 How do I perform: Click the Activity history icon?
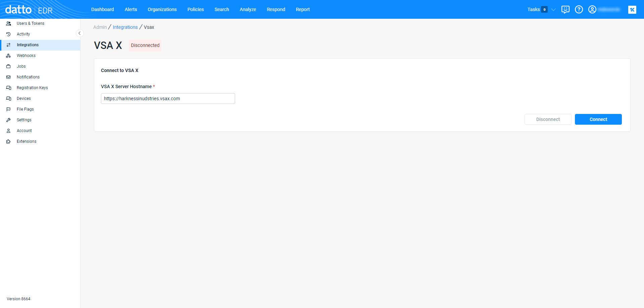(x=9, y=34)
